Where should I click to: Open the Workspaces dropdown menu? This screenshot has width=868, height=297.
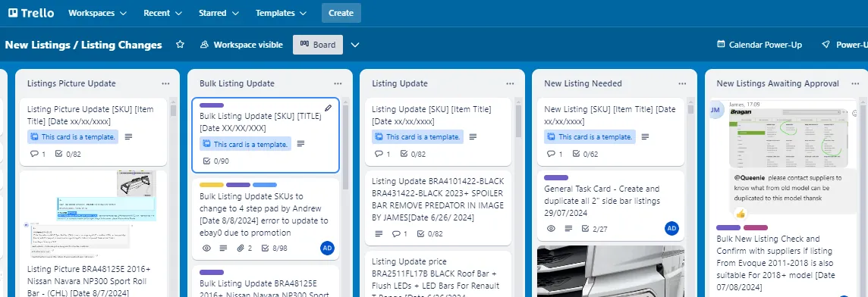97,13
